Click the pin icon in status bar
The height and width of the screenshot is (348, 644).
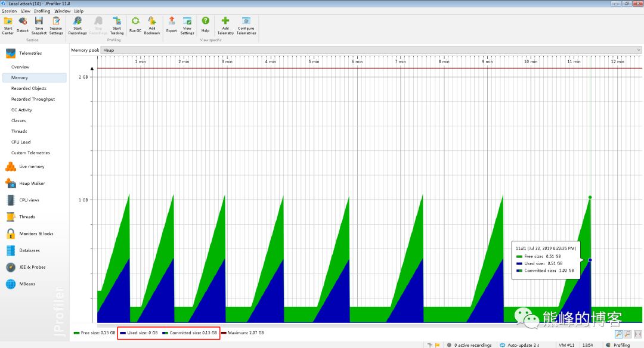pos(429,345)
